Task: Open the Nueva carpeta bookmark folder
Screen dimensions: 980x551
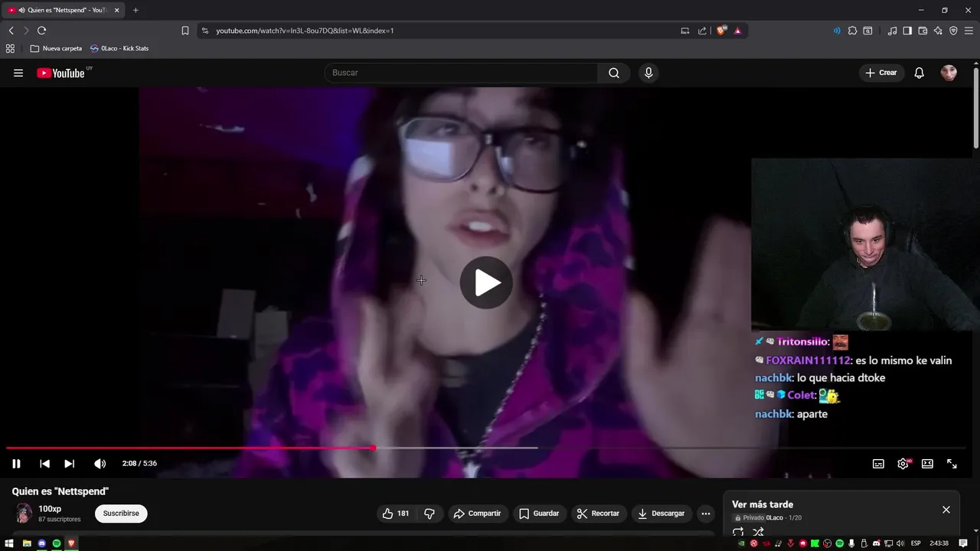Action: coord(56,48)
